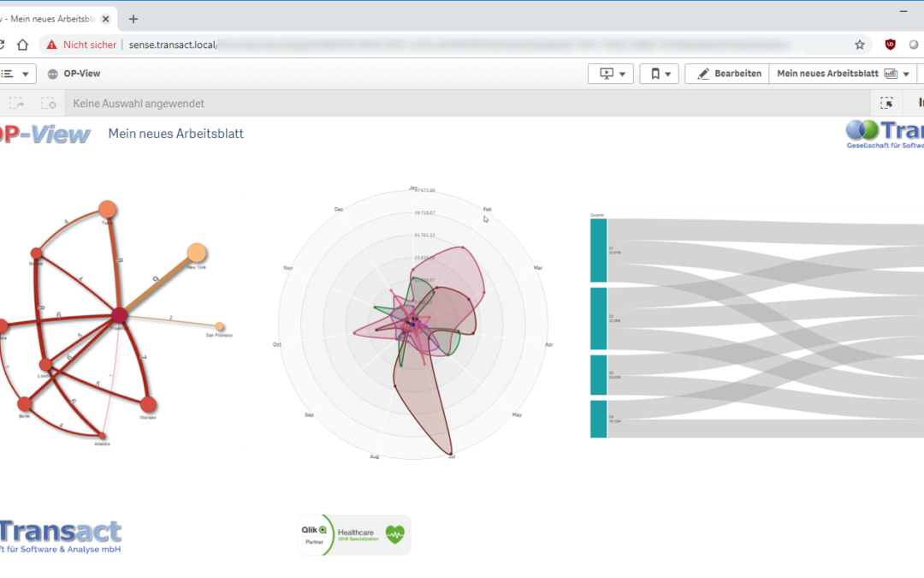Click the Oct axis label on radar chart
Screen dimensions: 924x578
[x=277, y=344]
